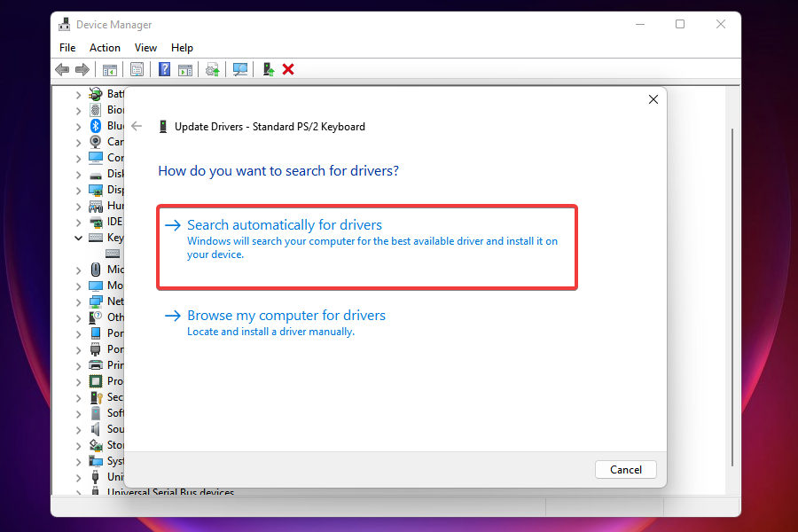
Task: Click the Update device driver toolbar icon
Action: 212,69
